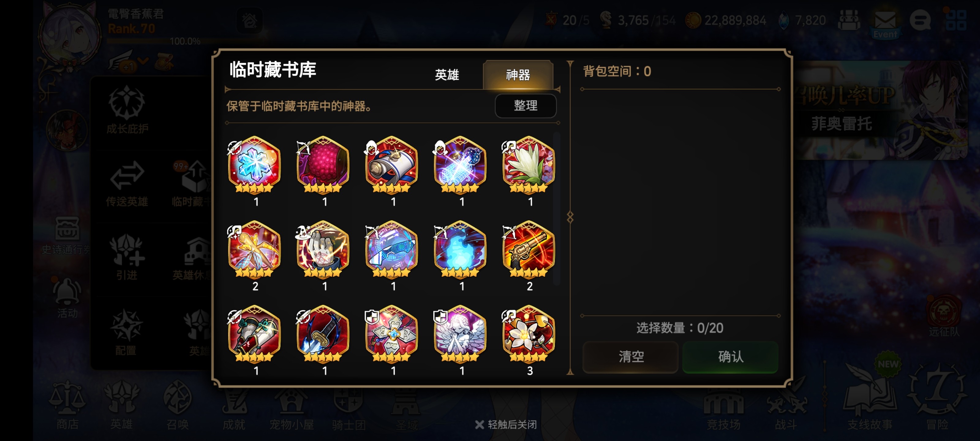
Task: Select the snowflake crystal artifact
Action: tap(254, 165)
